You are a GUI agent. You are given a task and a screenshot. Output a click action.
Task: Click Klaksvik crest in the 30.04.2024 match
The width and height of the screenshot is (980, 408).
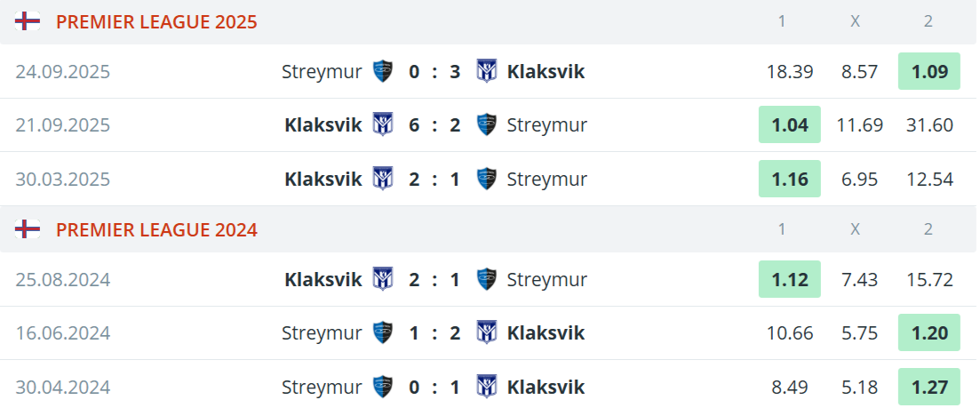pos(486,387)
